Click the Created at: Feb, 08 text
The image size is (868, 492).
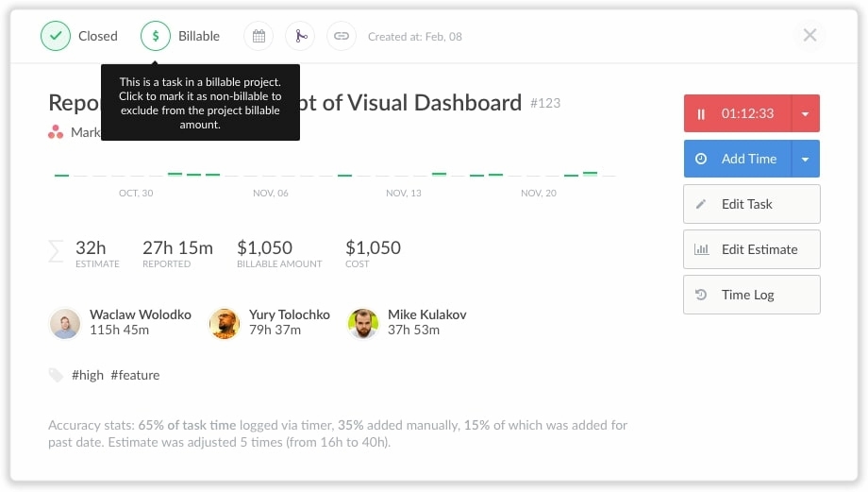tap(414, 37)
